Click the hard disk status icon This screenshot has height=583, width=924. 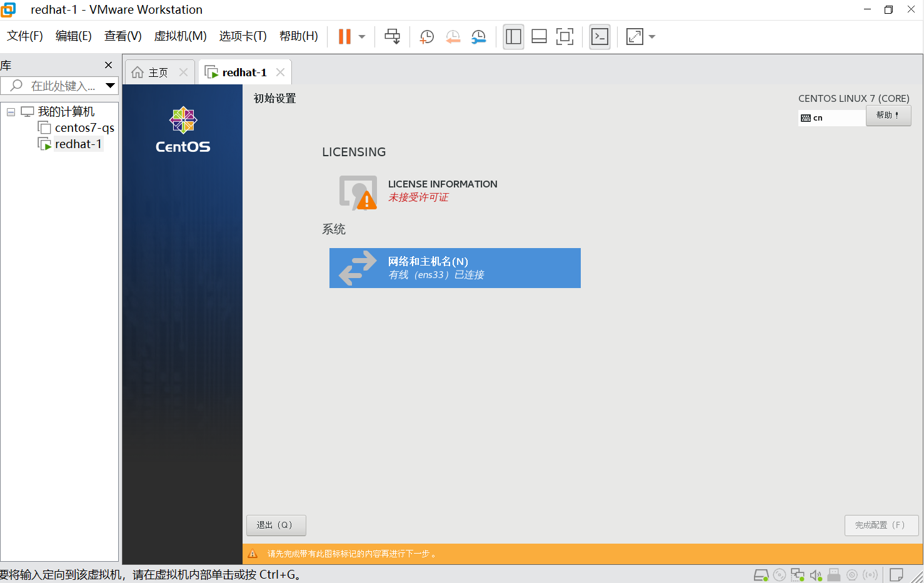pyautogui.click(x=761, y=575)
